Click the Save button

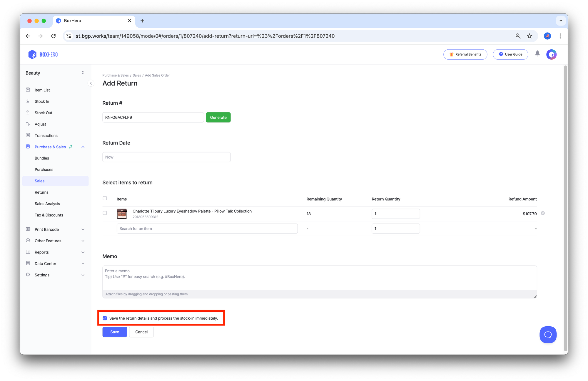[114, 332]
